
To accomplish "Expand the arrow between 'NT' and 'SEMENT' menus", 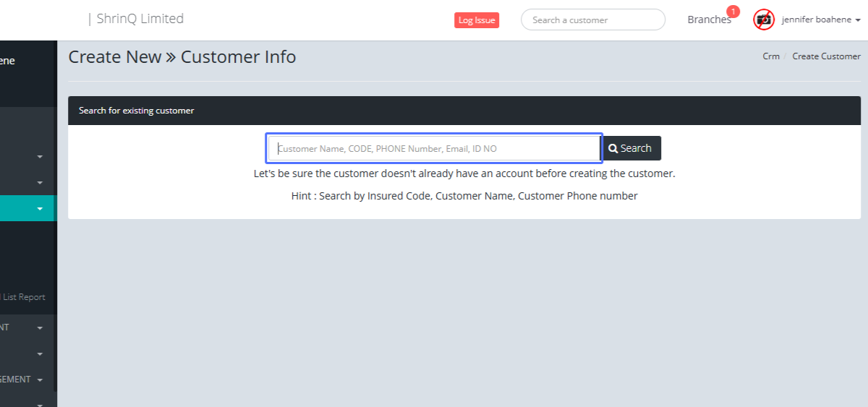I will pos(40,354).
